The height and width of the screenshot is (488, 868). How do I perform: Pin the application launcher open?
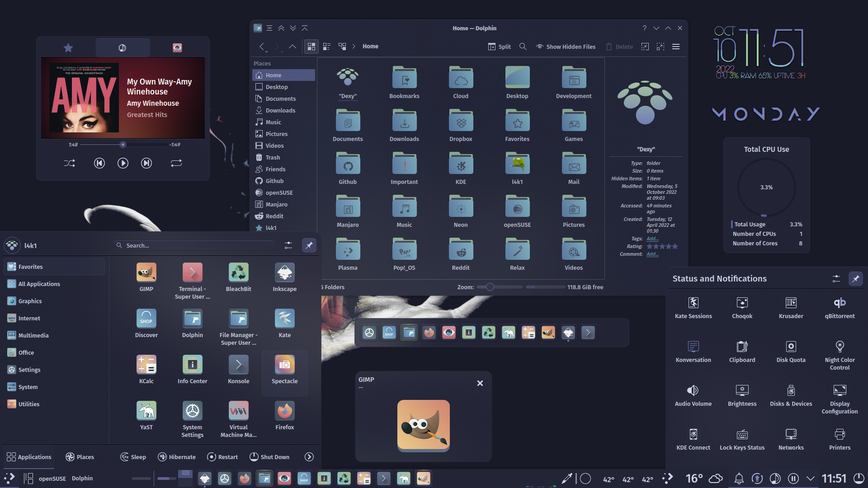309,245
